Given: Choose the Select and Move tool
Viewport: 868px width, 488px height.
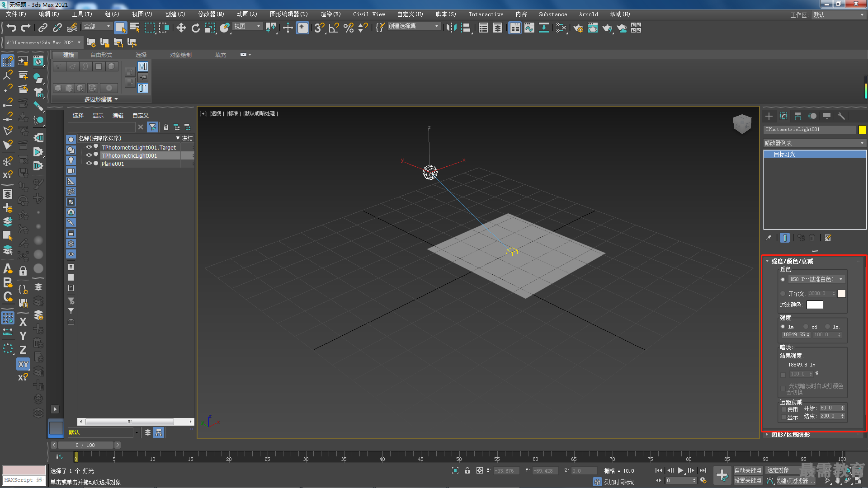Looking at the screenshot, I should tap(181, 28).
